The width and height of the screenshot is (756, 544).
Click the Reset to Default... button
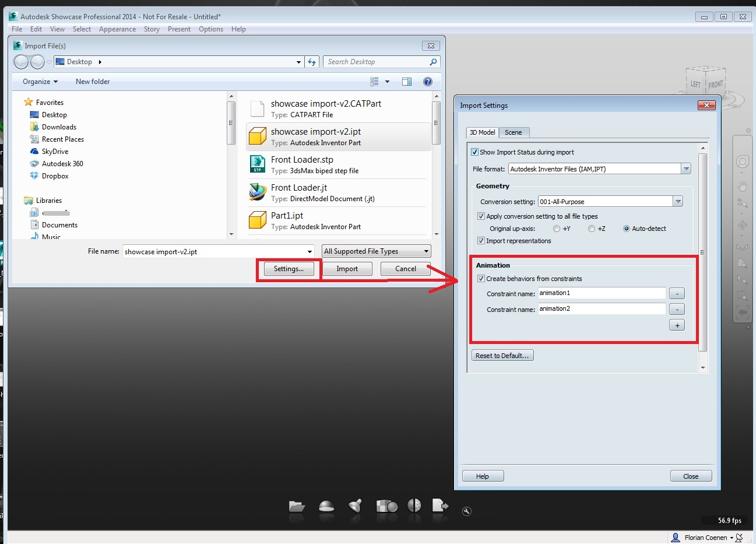(502, 356)
